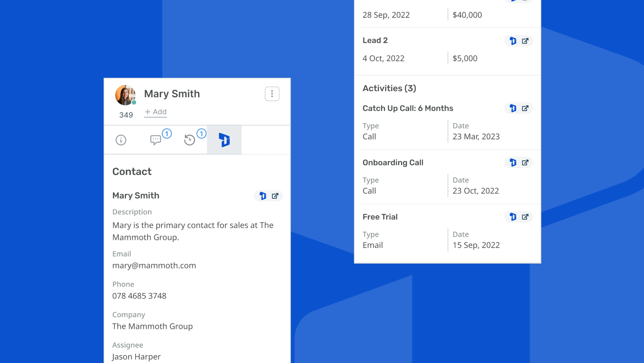Click Dynamics icon beside Catch Up Call activity
This screenshot has width=644, height=363.
point(512,108)
